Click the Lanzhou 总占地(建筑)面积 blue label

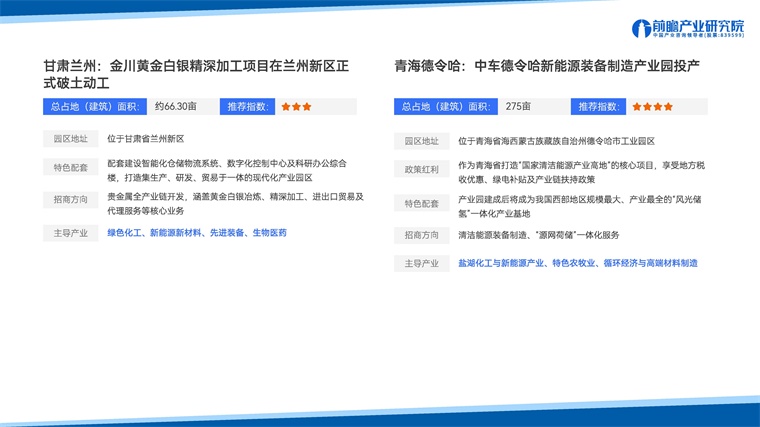[x=95, y=107]
